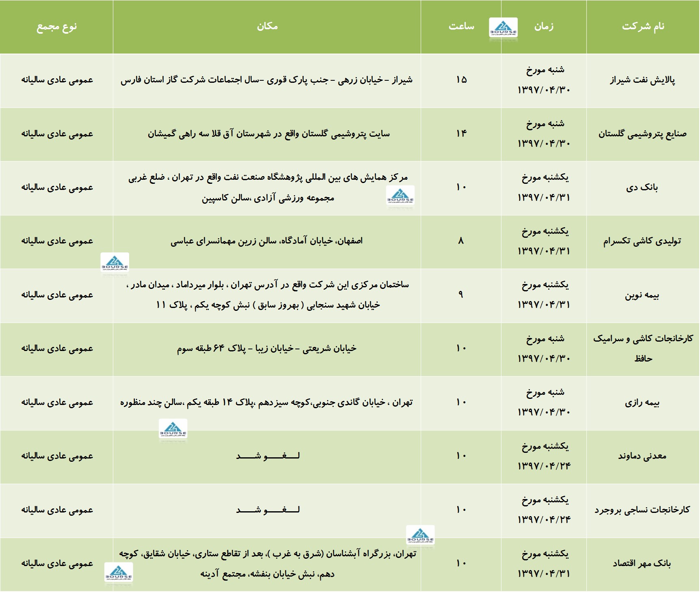Viewport: 700px width, 592px height.
Task: Click the date cell for صنایع پتروشیمی گلستان
Action: pyautogui.click(x=544, y=133)
